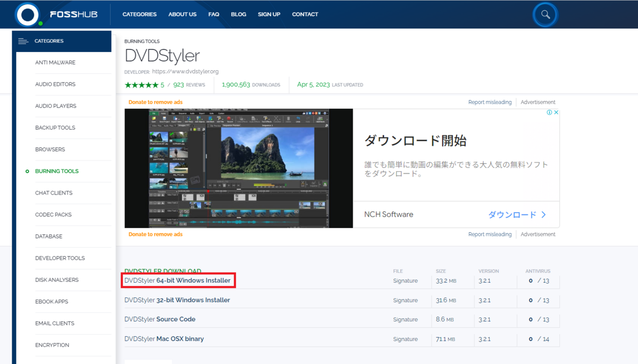Click the upper 'Report misleading' link
Screen dimensions: 638x364
(x=490, y=102)
